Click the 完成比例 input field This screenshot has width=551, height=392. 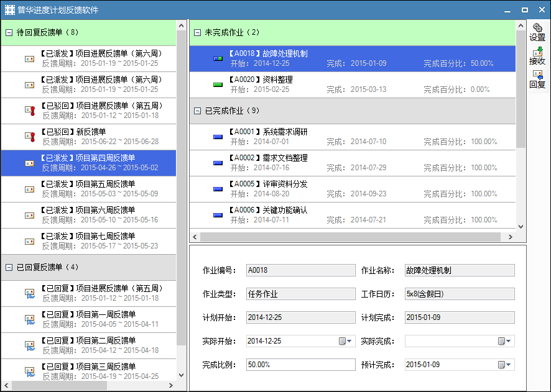point(301,365)
